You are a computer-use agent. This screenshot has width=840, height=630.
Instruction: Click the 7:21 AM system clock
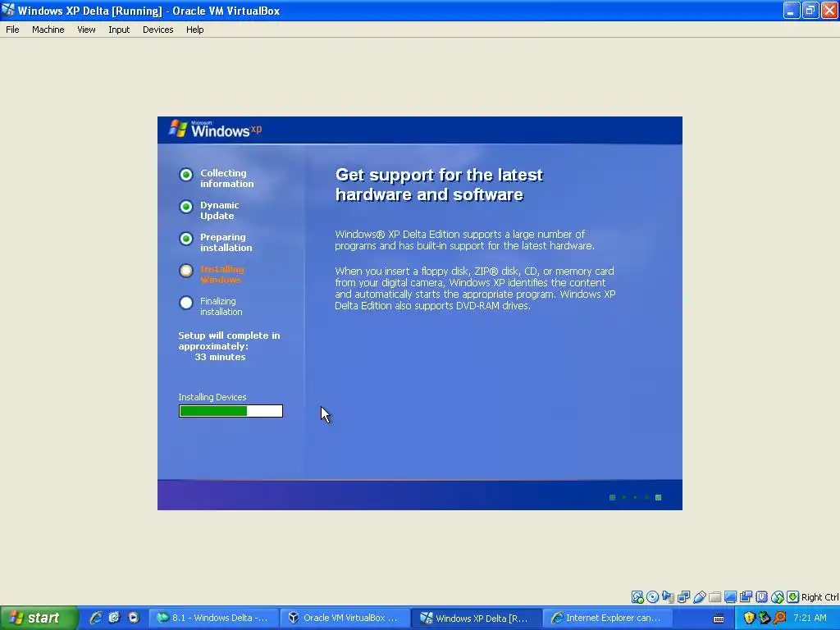coord(810,618)
